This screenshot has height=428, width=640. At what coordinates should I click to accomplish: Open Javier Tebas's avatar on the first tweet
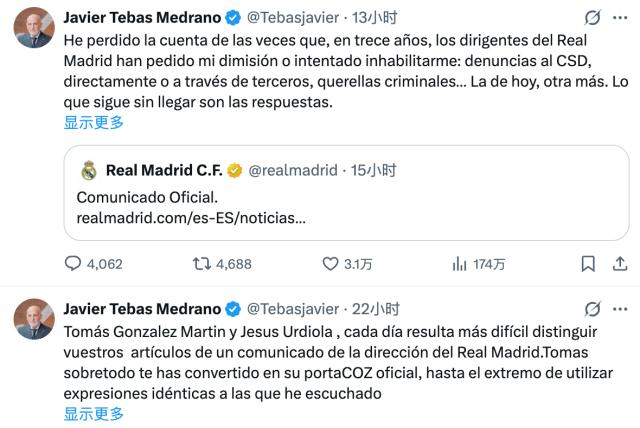34,27
